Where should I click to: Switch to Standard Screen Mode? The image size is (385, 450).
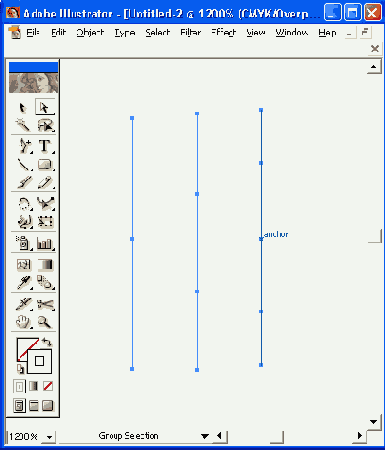pos(19,406)
